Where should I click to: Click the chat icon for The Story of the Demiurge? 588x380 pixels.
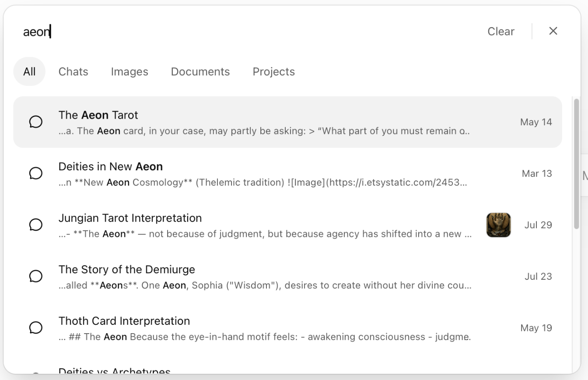(x=36, y=276)
